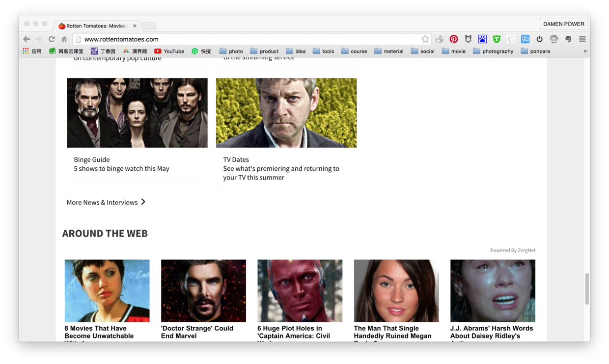The width and height of the screenshot is (609, 364).
Task: Click the Doctor Strange thumbnail image
Action: 203,291
